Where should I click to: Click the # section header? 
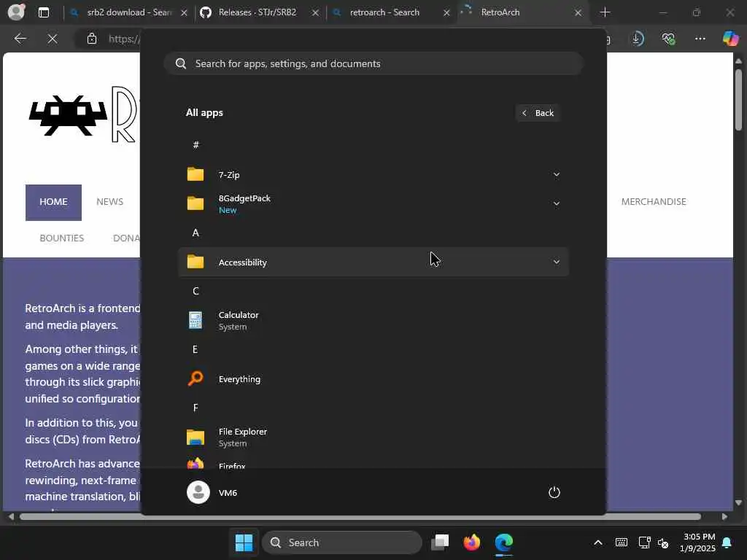point(196,145)
